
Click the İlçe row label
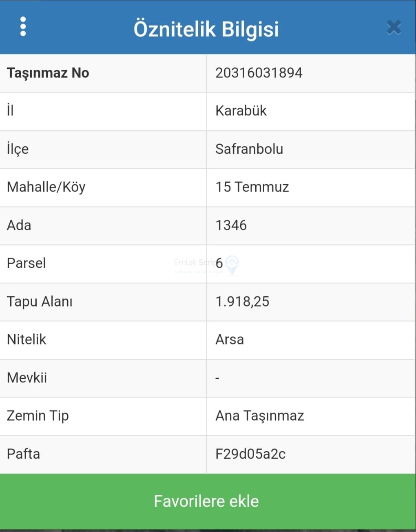pyautogui.click(x=18, y=149)
